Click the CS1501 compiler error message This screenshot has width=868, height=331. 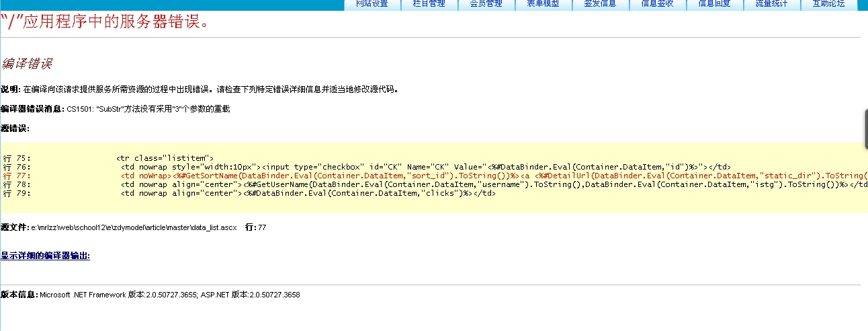click(x=148, y=109)
